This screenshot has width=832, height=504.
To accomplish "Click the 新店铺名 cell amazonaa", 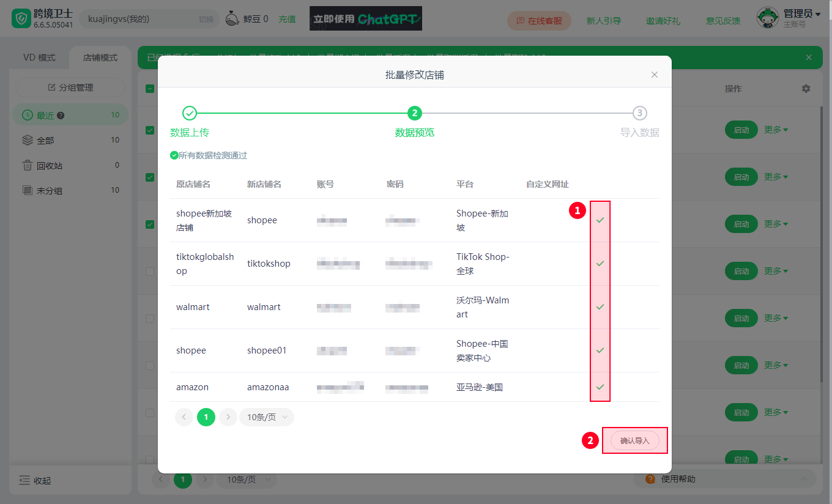I will 268,387.
